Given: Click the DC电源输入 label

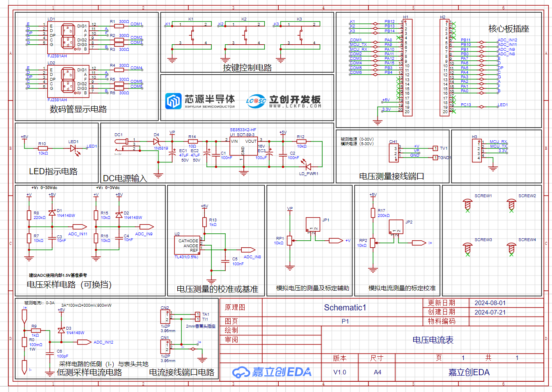Looking at the screenshot, I should [125, 178].
